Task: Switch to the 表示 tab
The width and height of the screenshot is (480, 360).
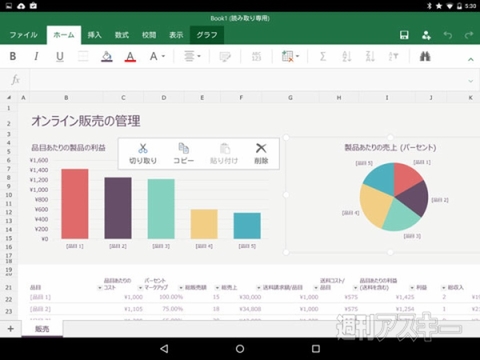Action: pos(176,35)
